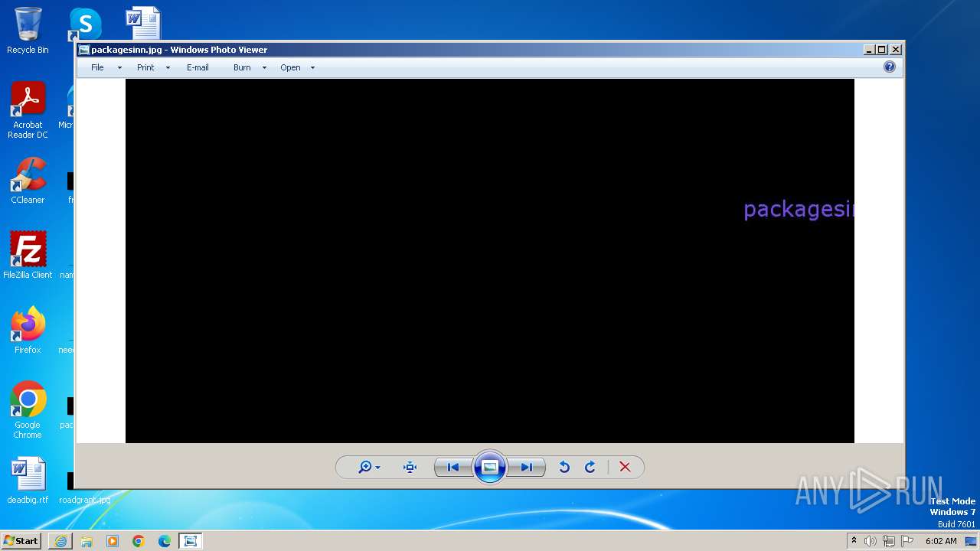980x551 pixels.
Task: Start the slide show
Action: coord(490,467)
